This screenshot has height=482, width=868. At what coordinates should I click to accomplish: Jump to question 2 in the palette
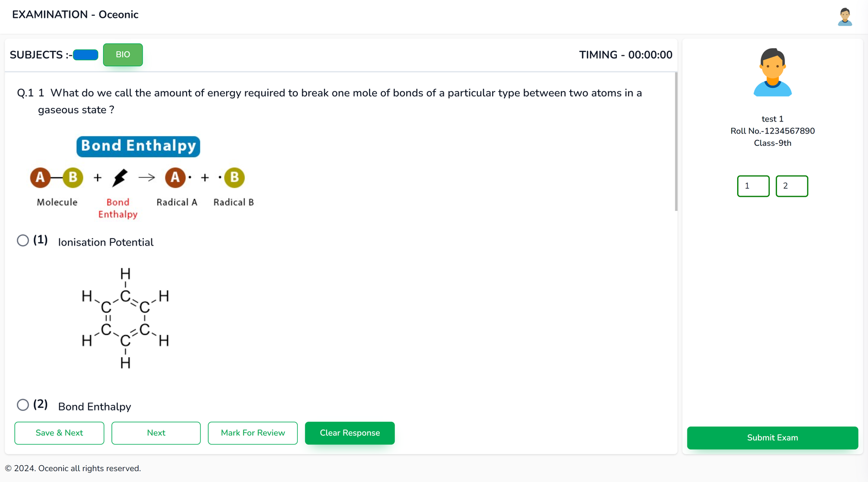tap(792, 186)
